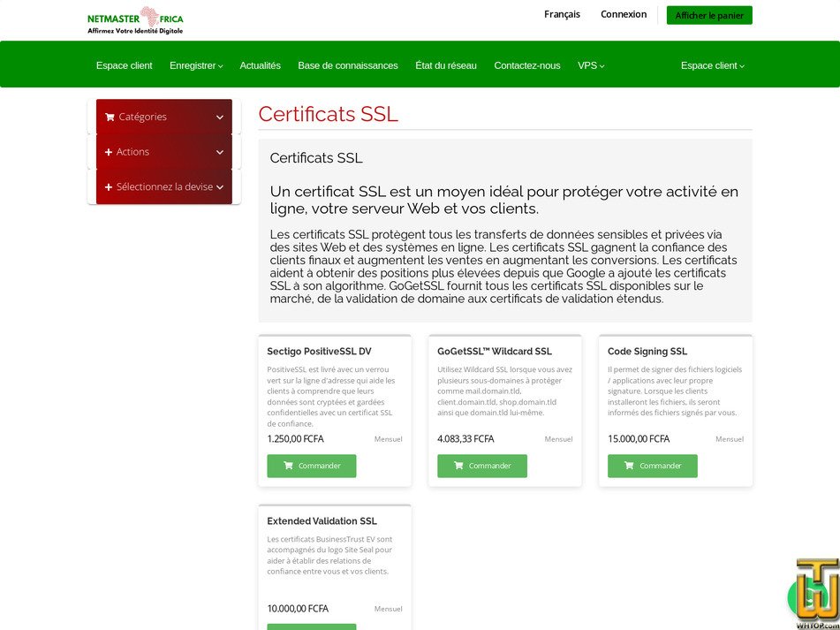Click the shopping cart icon beside Catégories
Screen dimensions: 840x630
110,117
